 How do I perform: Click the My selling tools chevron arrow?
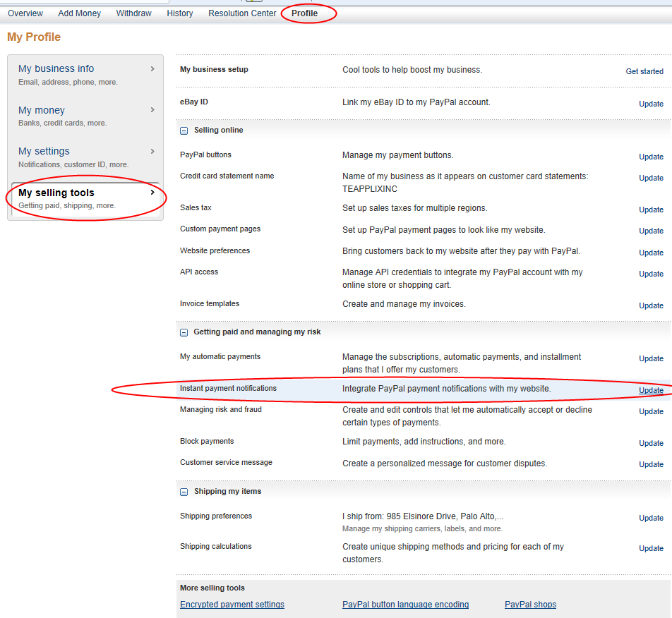[152, 193]
